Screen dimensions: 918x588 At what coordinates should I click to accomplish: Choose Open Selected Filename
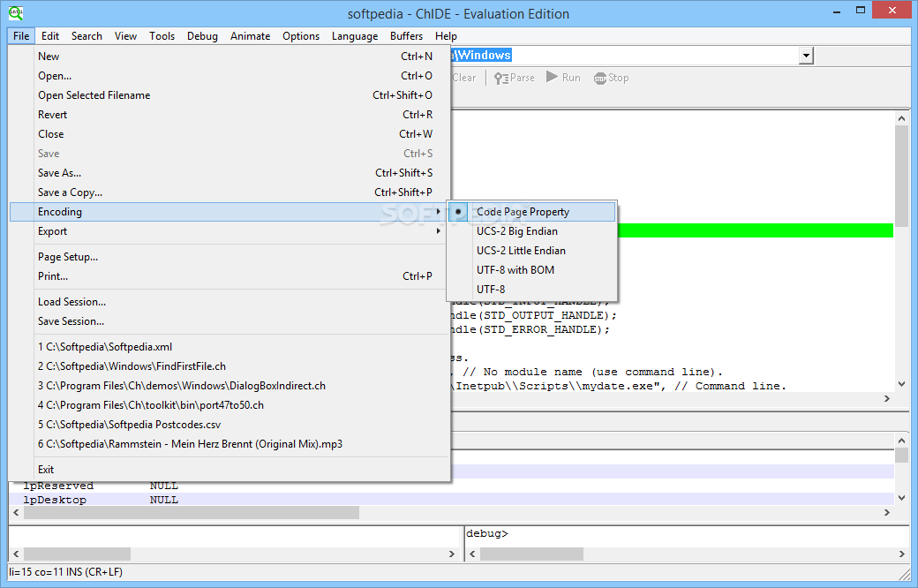pos(229,94)
